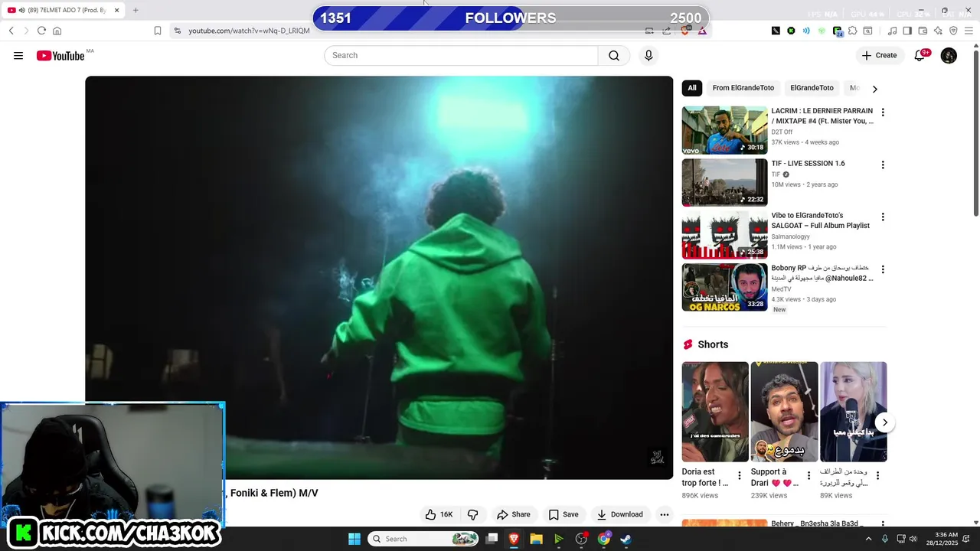Screen dimensions: 980x551
Task: Bookmark this page
Action: pyautogui.click(x=157, y=31)
